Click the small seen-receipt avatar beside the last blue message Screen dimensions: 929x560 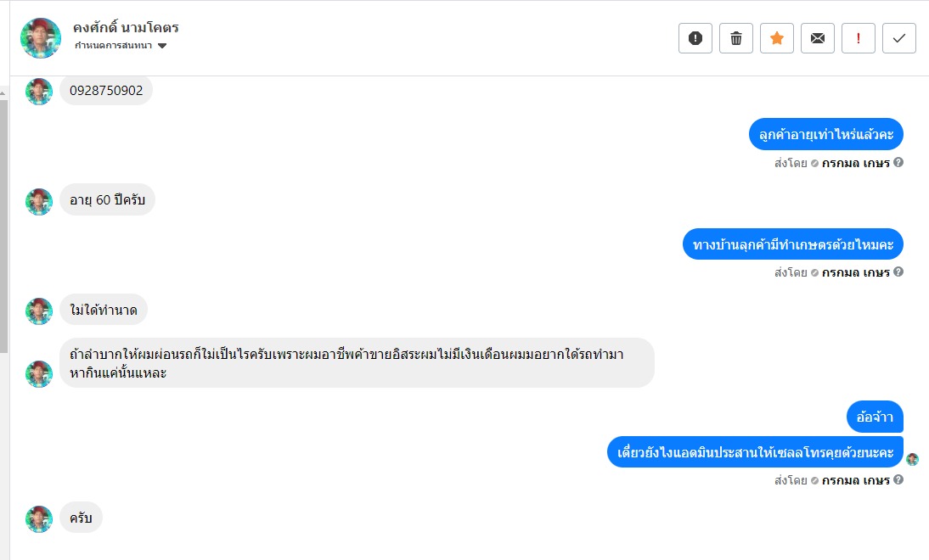tap(913, 459)
